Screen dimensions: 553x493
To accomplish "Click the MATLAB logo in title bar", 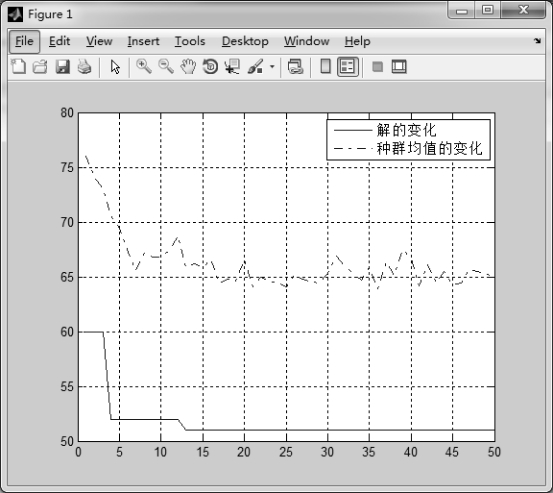I will click(15, 14).
